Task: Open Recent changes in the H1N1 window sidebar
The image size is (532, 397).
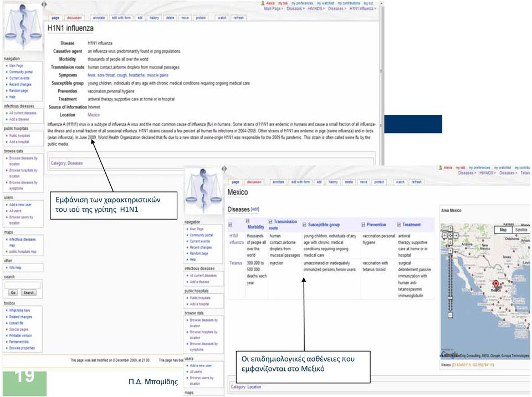Action: click(x=21, y=84)
